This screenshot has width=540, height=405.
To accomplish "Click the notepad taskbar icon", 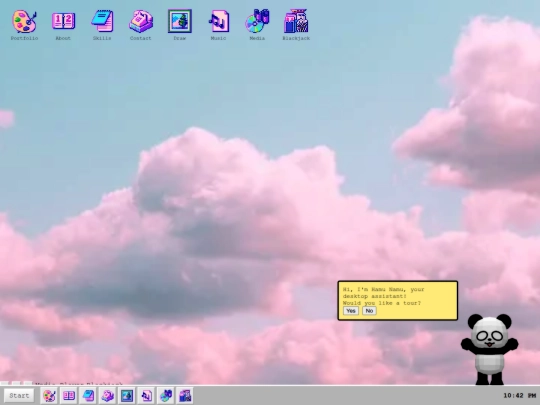I will coord(88,396).
